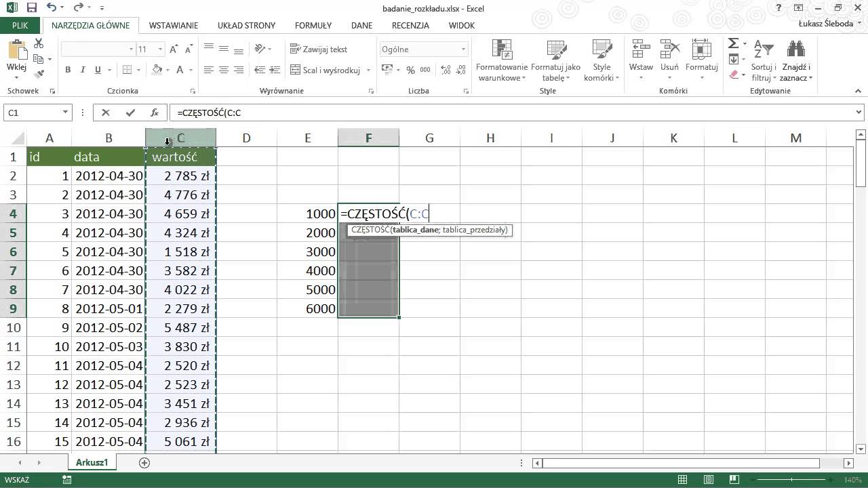The image size is (868, 488).
Task: Switch to FORMUŁY tab
Action: 313,25
